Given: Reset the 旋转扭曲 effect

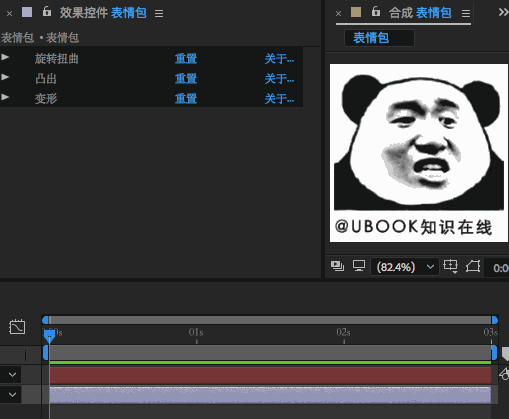Looking at the screenshot, I should point(186,59).
